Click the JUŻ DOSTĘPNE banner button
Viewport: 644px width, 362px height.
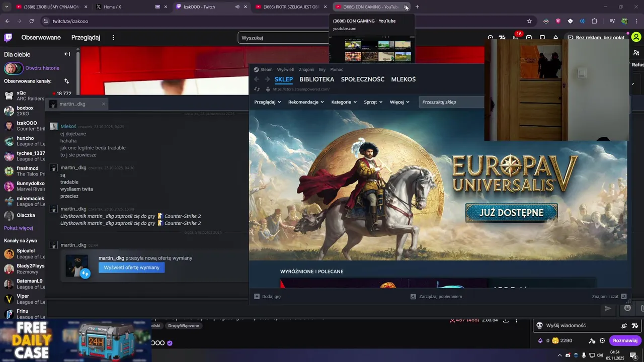511,213
